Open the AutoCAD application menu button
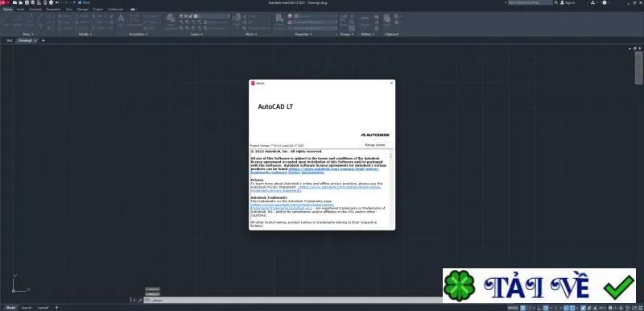Viewport: 644px width, 311px height. click(x=4, y=2)
